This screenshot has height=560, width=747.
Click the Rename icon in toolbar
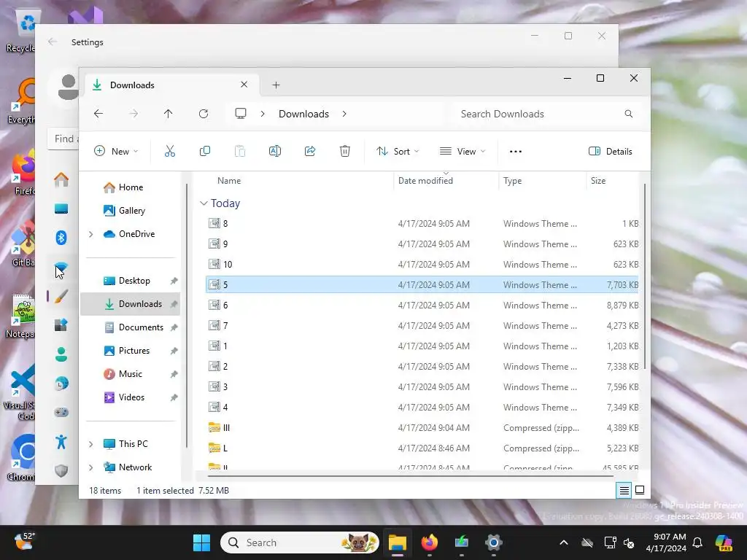[x=275, y=152]
